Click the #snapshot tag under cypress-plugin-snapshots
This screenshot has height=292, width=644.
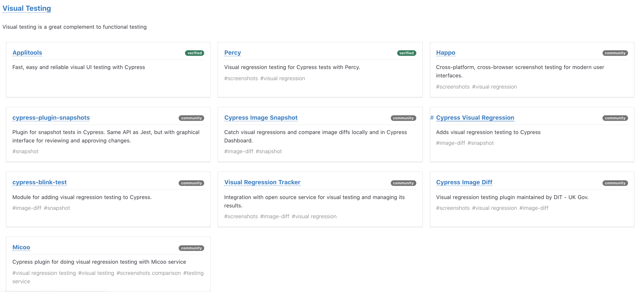(x=25, y=151)
